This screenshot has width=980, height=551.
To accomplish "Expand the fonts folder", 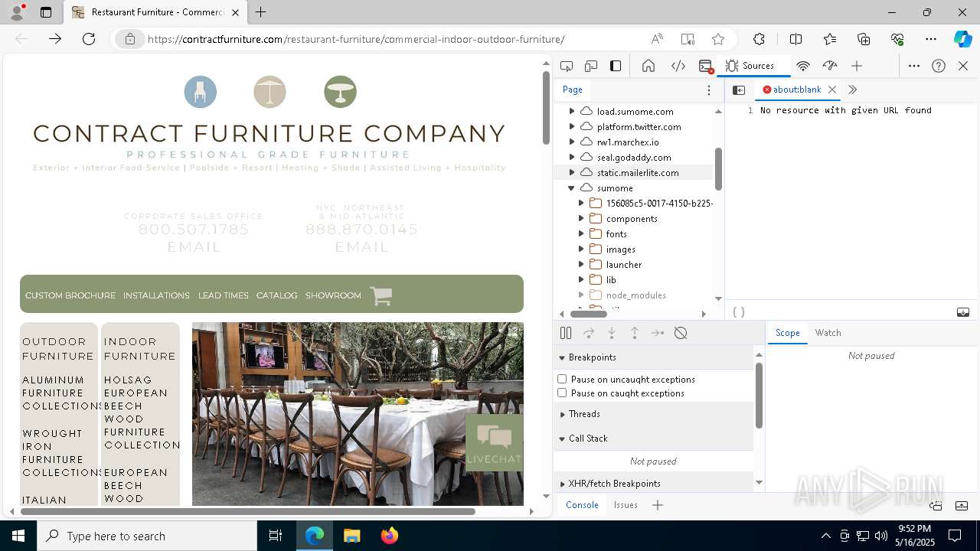I will pyautogui.click(x=580, y=234).
